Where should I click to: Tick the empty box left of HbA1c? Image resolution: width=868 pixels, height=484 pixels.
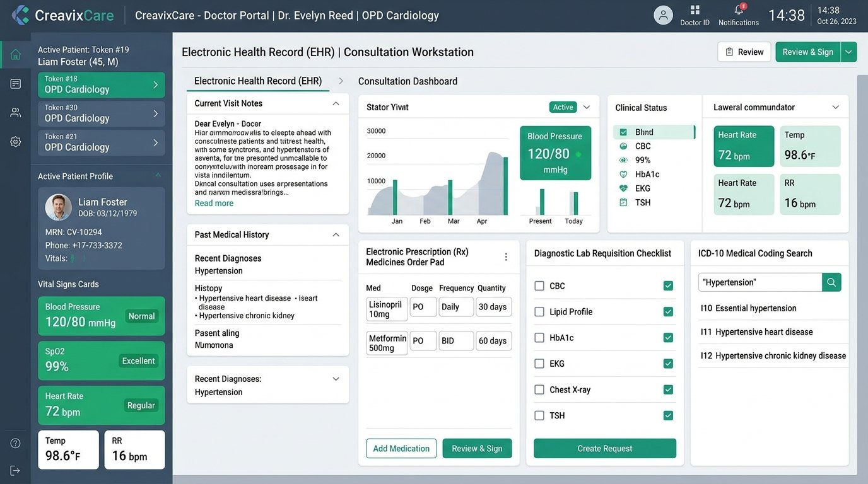click(x=539, y=338)
